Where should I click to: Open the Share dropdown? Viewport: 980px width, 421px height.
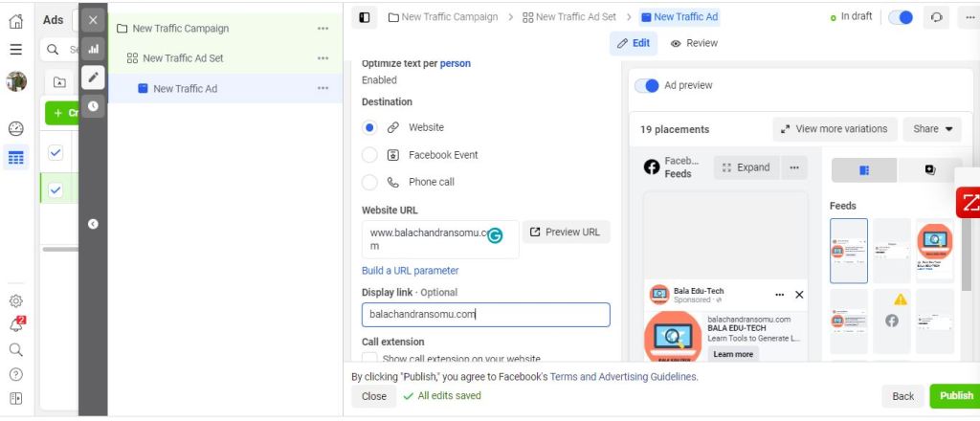[933, 129]
